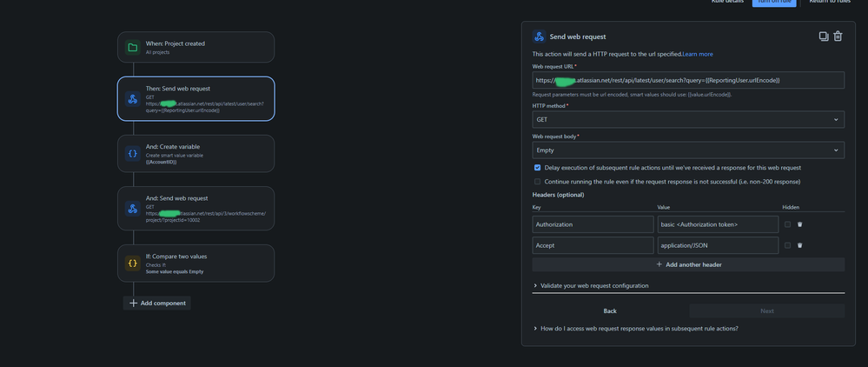Click the Next button
Image resolution: width=868 pixels, height=367 pixels.
tap(766, 311)
